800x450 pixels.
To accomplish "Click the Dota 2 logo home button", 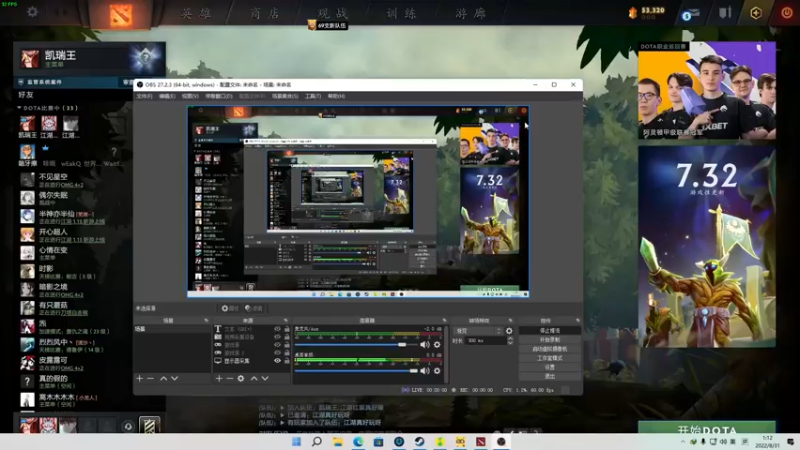I will (120, 14).
